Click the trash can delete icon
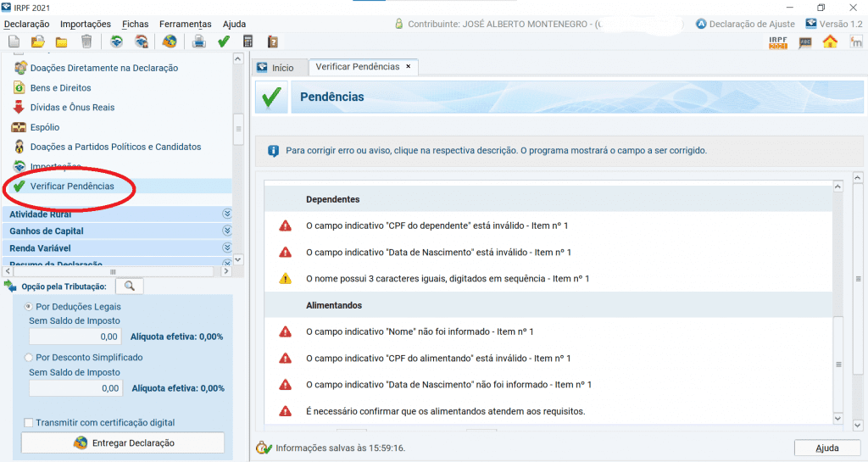 [86, 42]
